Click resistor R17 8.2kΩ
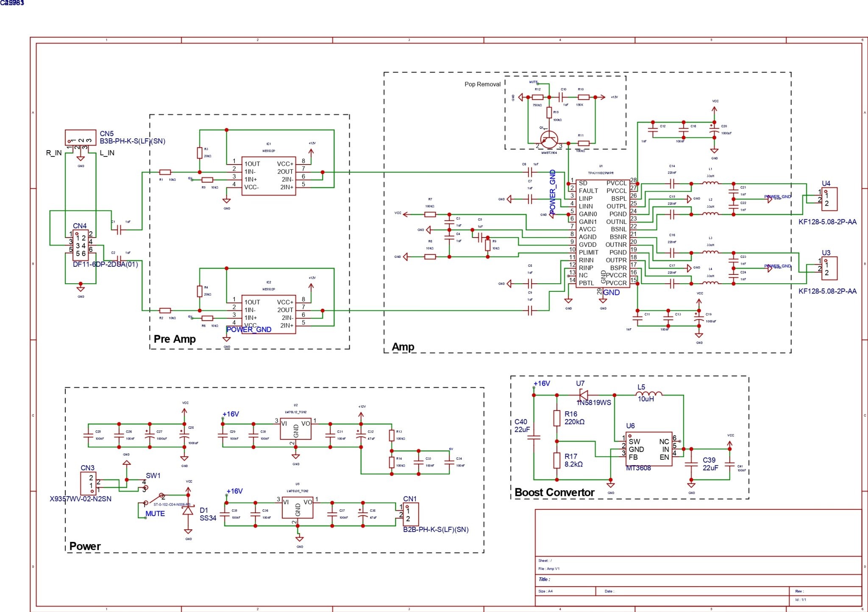This screenshot has height=612, width=868. coord(557,460)
